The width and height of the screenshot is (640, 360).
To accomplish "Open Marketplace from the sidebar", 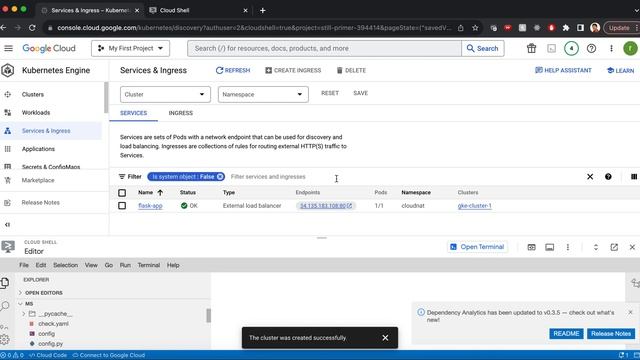I will click(x=38, y=180).
